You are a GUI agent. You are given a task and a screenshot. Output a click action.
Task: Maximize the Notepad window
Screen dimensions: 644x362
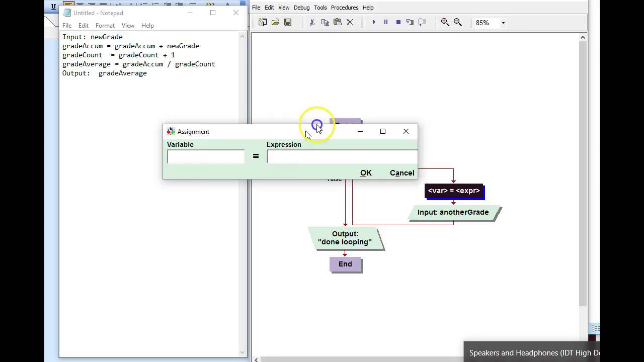pos(213,13)
